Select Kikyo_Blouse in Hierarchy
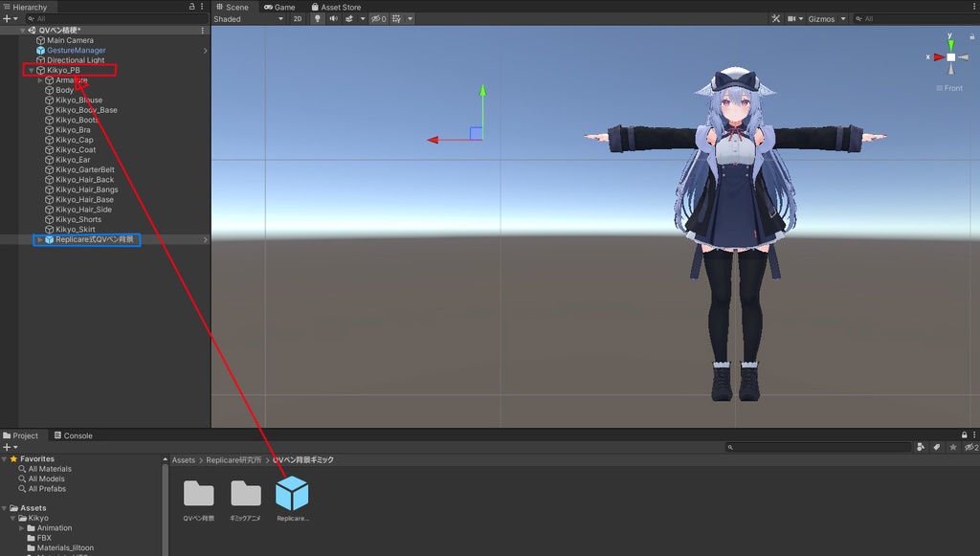This screenshot has height=556, width=980. pyautogui.click(x=78, y=100)
